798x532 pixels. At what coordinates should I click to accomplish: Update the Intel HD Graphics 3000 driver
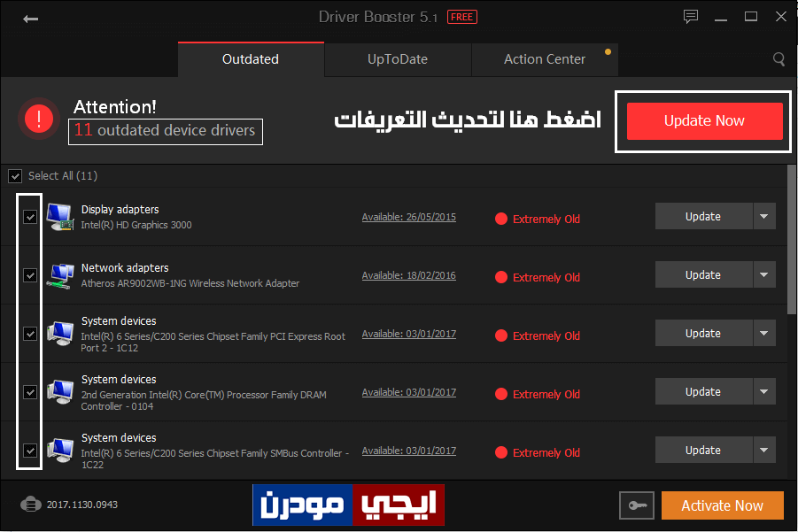(703, 217)
